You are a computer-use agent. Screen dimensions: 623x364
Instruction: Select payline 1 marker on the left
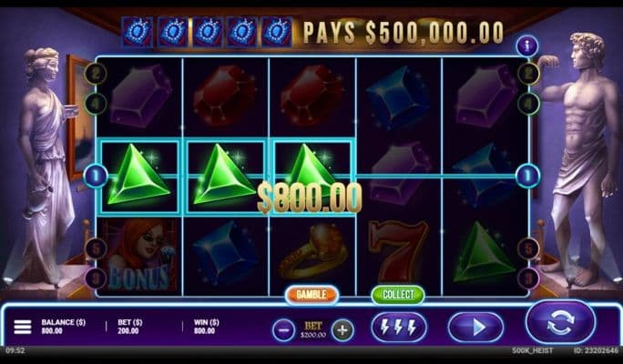point(97,176)
